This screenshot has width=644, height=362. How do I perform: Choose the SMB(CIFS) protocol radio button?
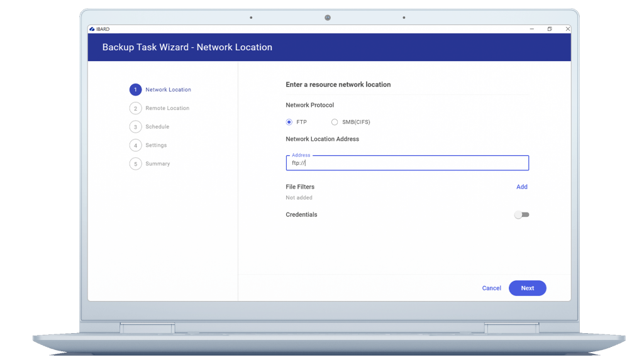335,122
